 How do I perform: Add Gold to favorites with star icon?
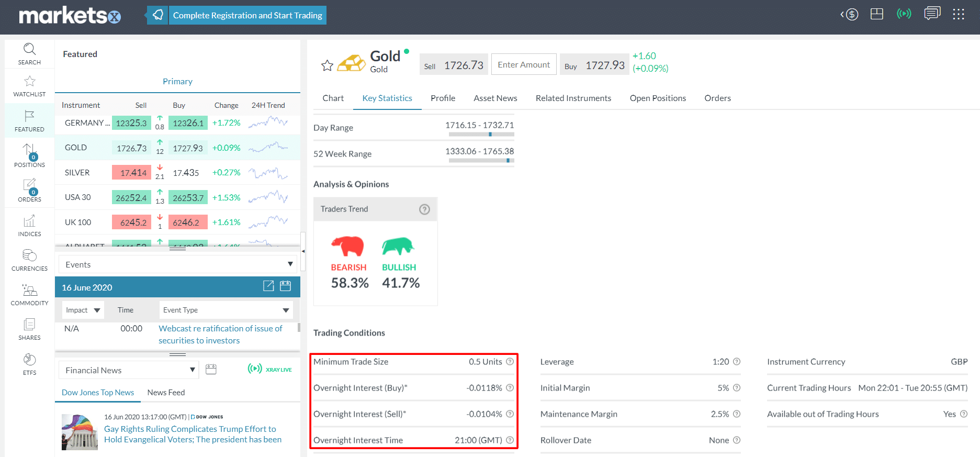tap(327, 65)
